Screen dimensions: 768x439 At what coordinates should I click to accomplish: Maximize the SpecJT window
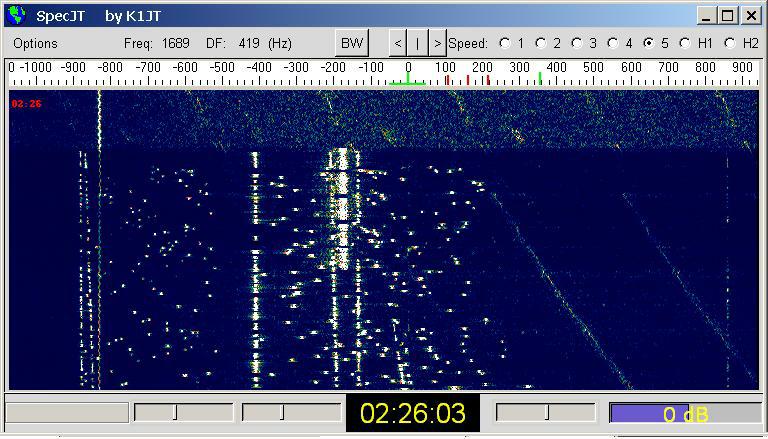tap(728, 16)
